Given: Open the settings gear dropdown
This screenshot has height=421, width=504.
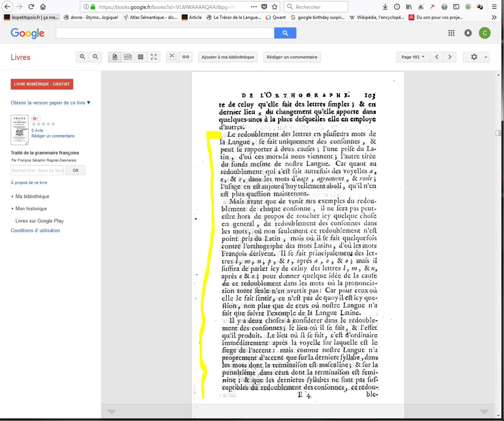Looking at the screenshot, I should (x=476, y=57).
